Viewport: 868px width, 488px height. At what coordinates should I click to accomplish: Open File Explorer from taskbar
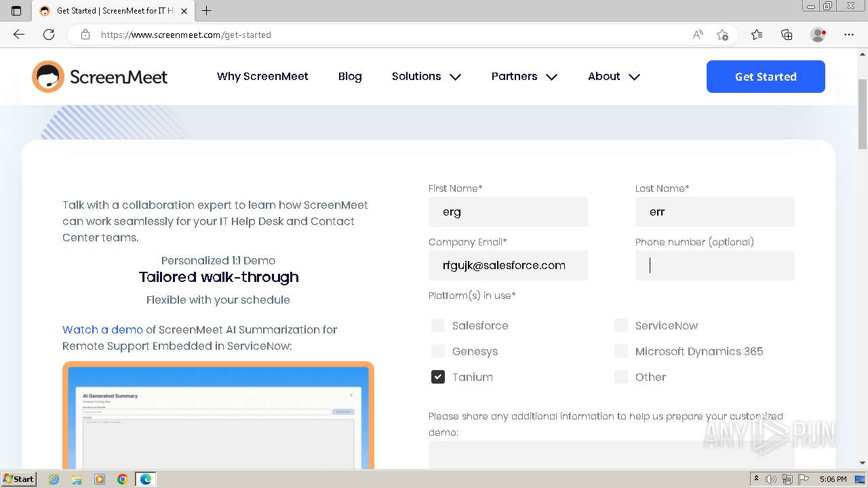[x=77, y=479]
